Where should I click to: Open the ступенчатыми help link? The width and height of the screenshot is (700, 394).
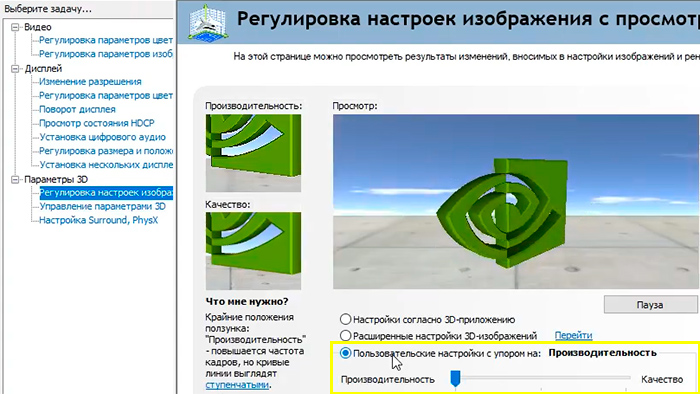click(237, 385)
